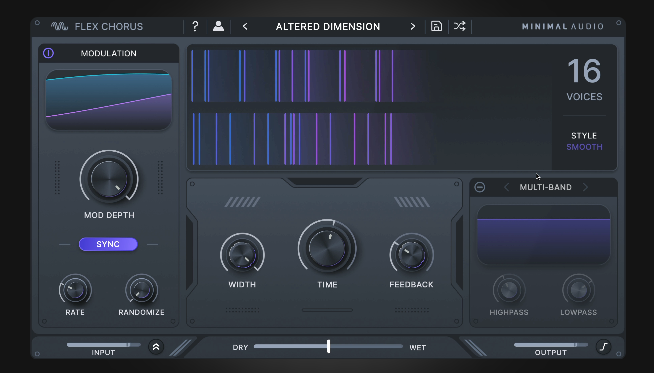Open the ALTERED DIMENSION preset menu
The width and height of the screenshot is (654, 373).
(x=328, y=27)
